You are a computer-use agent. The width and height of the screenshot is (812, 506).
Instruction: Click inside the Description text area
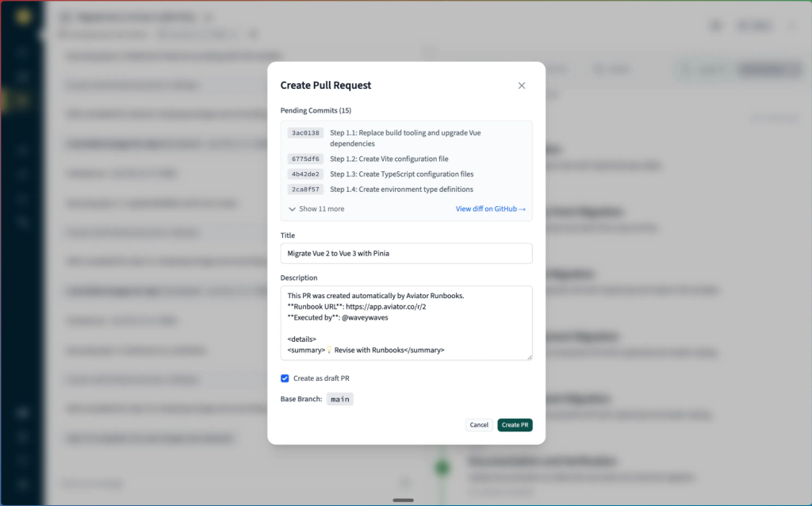[x=406, y=321]
